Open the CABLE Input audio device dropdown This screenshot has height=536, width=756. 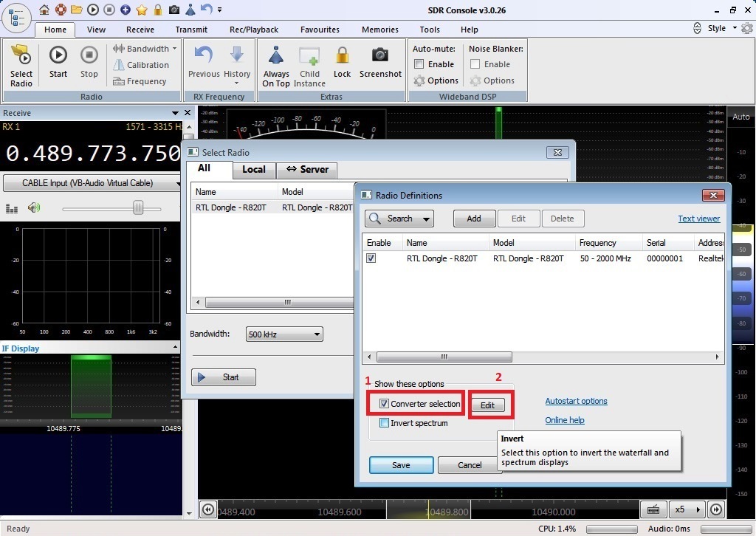(x=92, y=183)
